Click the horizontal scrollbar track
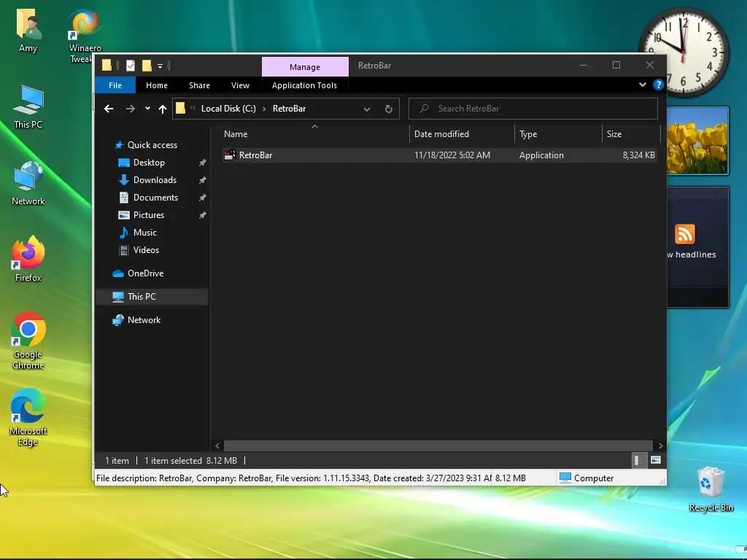747x560 pixels. pyautogui.click(x=438, y=446)
